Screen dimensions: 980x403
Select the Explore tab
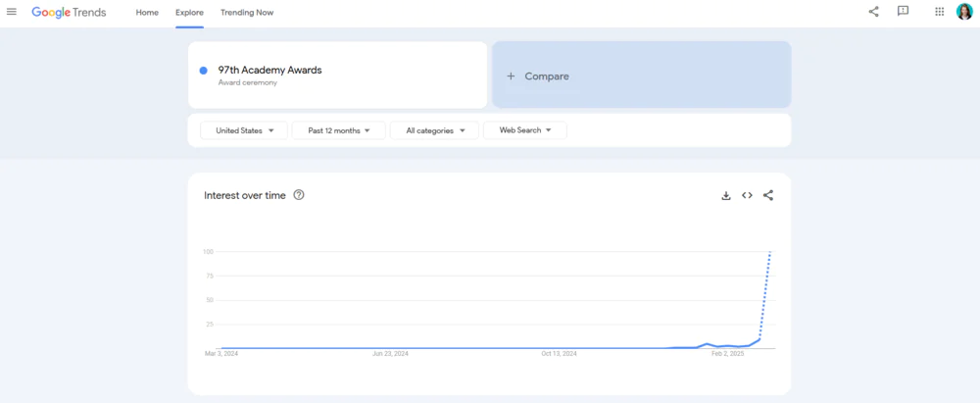tap(189, 13)
